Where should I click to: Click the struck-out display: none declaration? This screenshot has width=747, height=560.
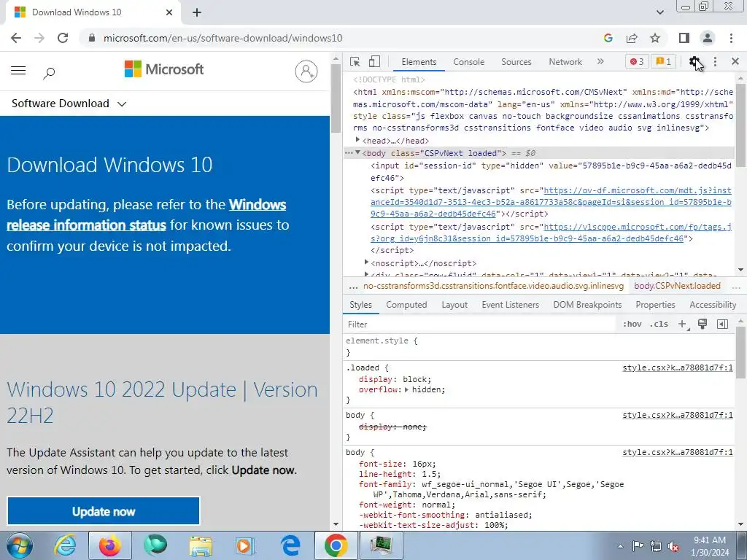click(x=392, y=427)
